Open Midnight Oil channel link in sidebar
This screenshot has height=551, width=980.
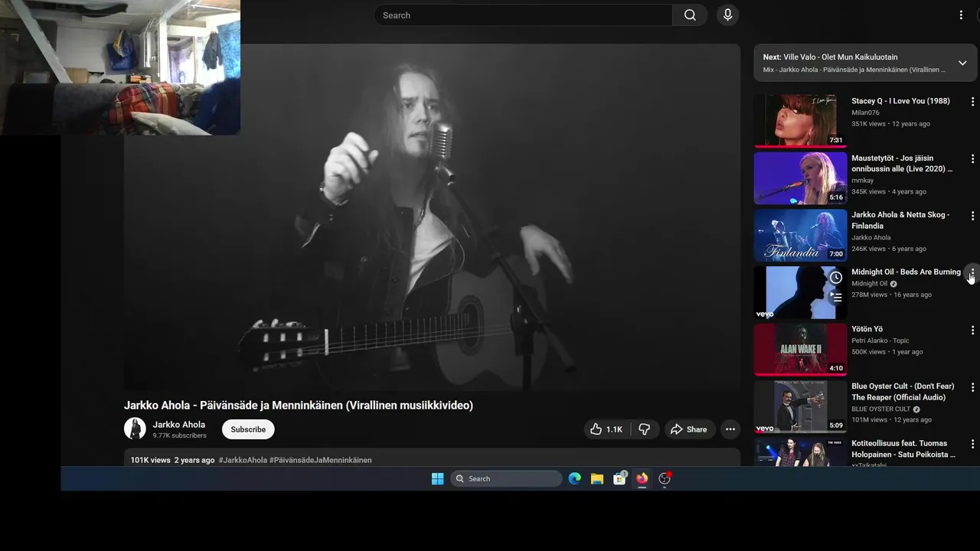[x=870, y=283]
